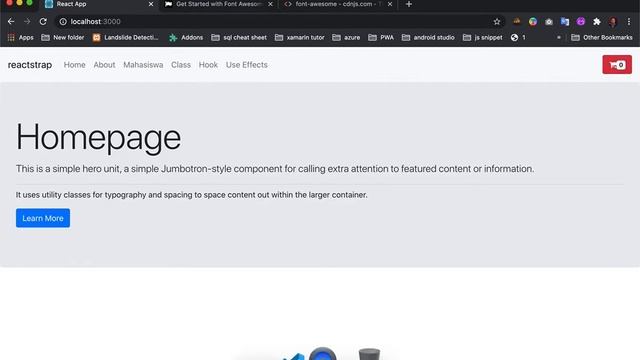Viewport: 640px width, 360px height.
Task: Open the Mahasiswa nav link
Action: pos(143,65)
